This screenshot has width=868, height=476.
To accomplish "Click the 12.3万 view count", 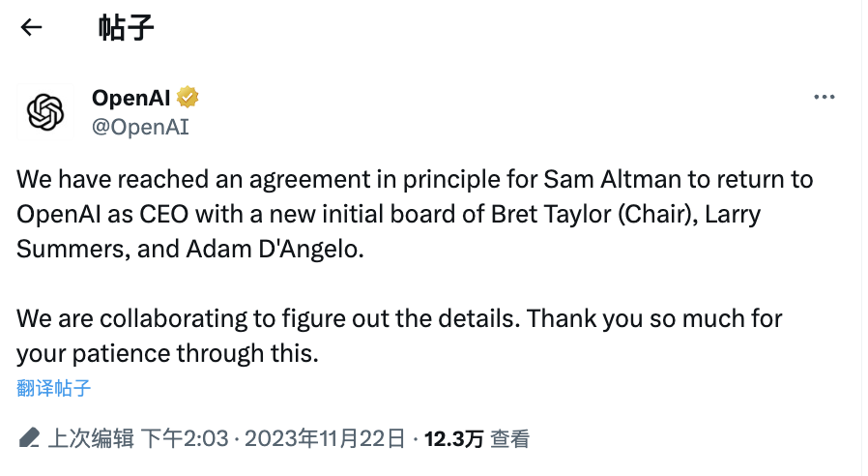I will tap(453, 438).
